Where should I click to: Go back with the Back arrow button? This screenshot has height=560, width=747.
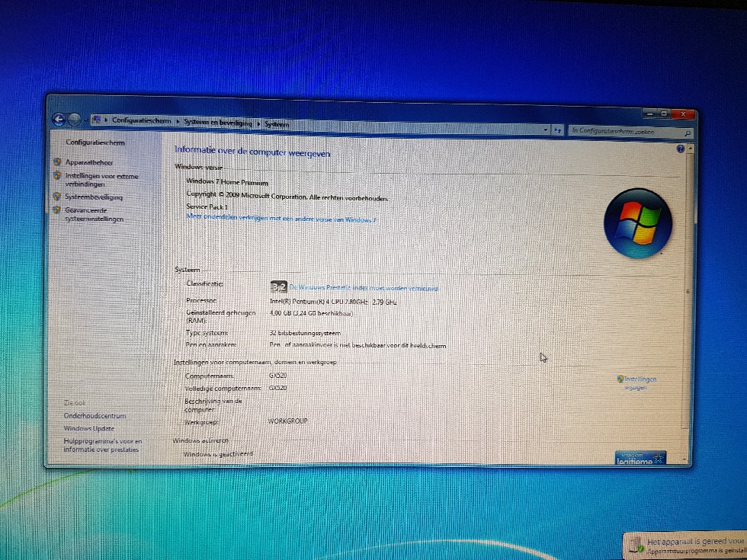click(59, 119)
